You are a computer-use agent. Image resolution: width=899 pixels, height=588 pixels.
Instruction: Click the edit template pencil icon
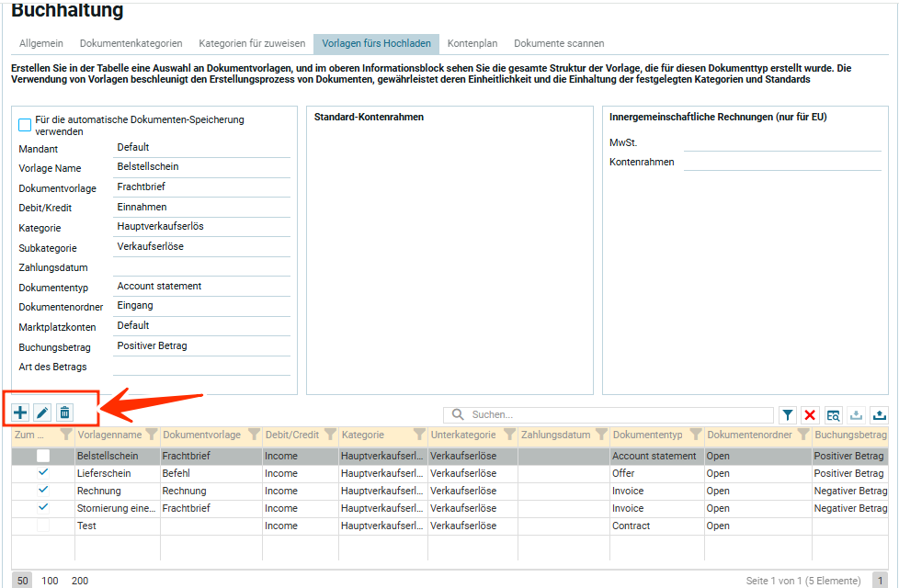coord(42,413)
